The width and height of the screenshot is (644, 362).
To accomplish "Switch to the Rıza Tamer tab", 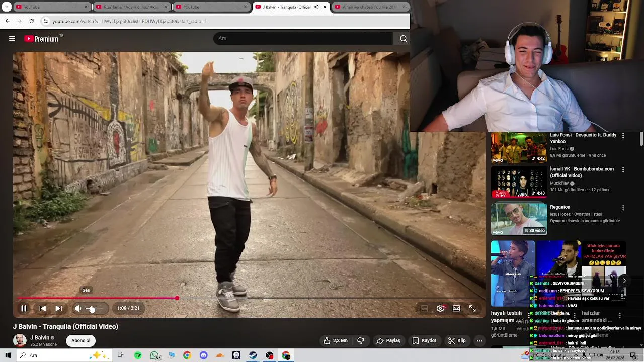I will tap(131, 7).
